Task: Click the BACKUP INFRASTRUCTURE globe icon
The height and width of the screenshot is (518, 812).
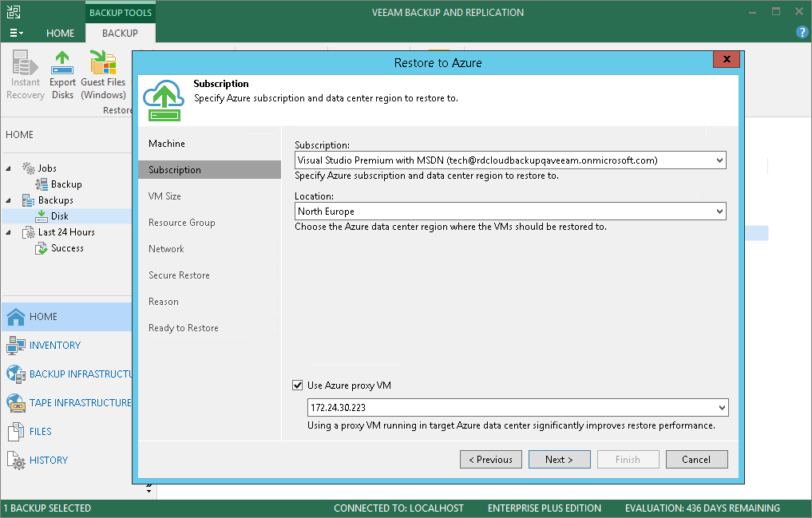Action: click(16, 374)
